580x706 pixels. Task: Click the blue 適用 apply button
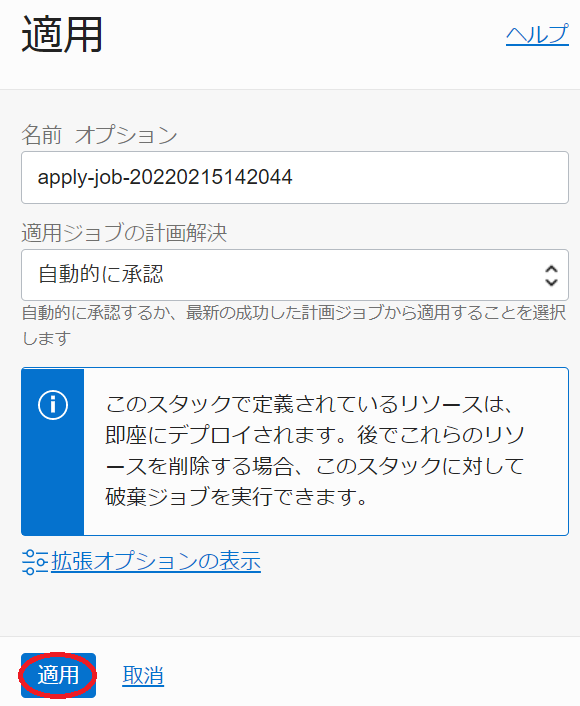coord(59,675)
